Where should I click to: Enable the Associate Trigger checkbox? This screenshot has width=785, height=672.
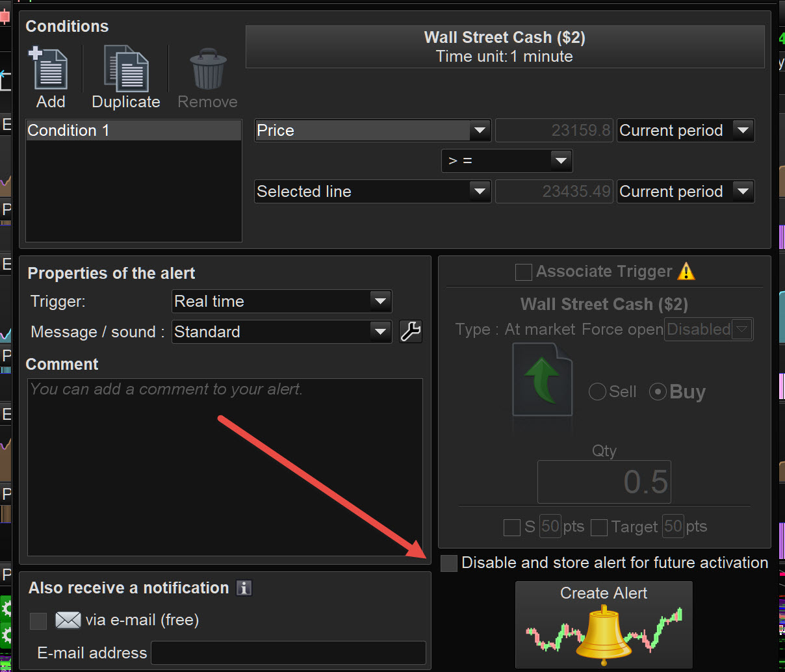524,272
